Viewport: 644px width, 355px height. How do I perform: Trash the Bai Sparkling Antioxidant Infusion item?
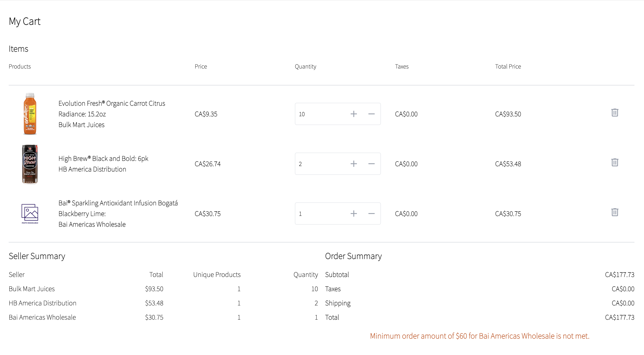(614, 212)
